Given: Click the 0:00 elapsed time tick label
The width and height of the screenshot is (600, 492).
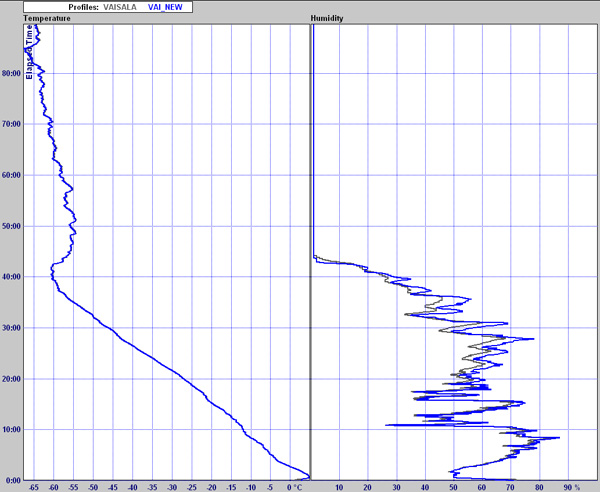Looking at the screenshot, I should coord(14,481).
